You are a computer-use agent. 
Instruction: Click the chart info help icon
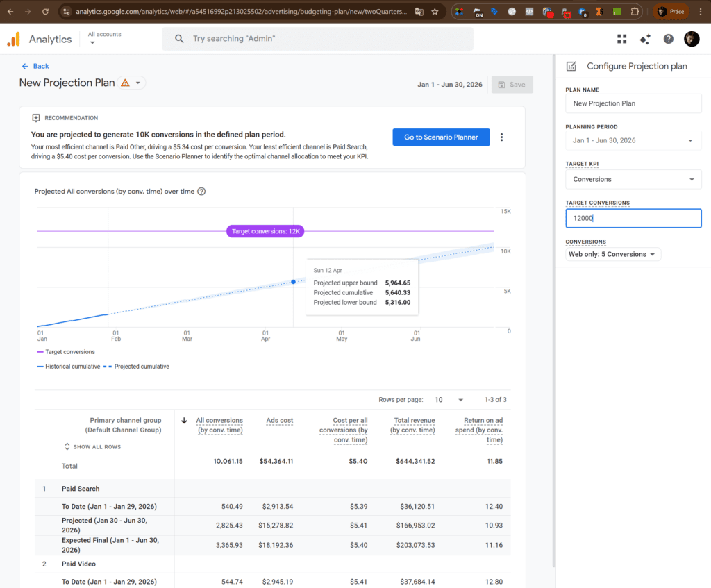point(201,192)
